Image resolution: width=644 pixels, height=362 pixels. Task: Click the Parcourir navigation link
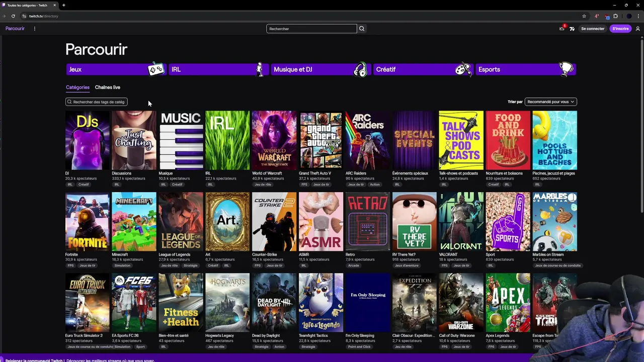(x=15, y=29)
